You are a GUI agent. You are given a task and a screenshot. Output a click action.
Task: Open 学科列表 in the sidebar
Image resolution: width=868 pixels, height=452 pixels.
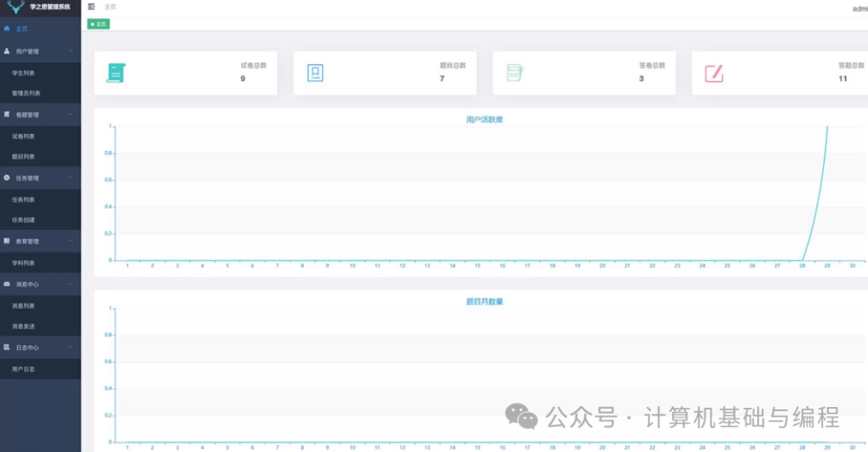pos(23,263)
